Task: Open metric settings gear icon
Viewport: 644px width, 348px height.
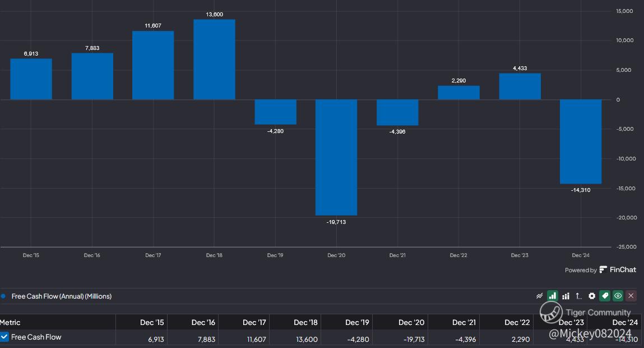Action: pos(592,296)
